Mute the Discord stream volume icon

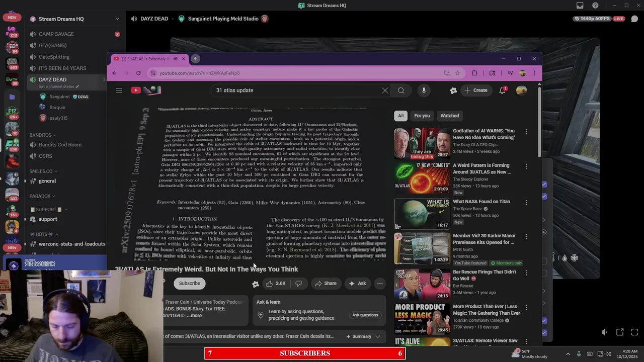pos(604,332)
